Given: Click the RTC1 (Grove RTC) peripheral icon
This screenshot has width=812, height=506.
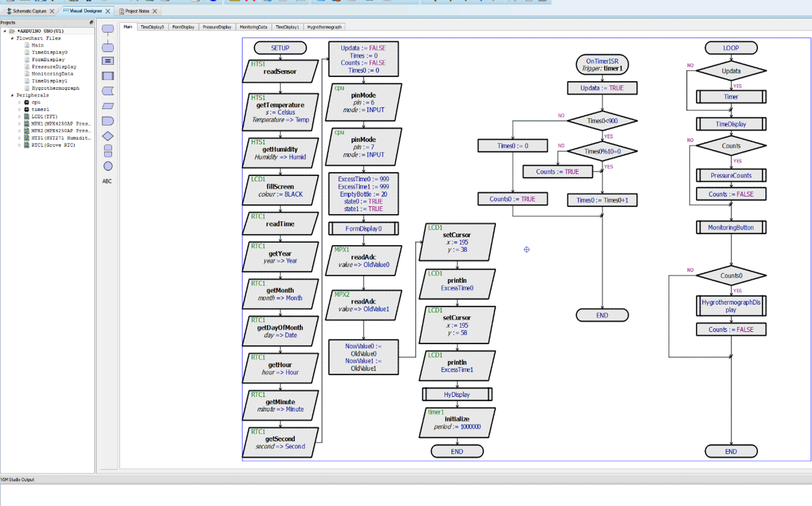Looking at the screenshot, I should [27, 145].
